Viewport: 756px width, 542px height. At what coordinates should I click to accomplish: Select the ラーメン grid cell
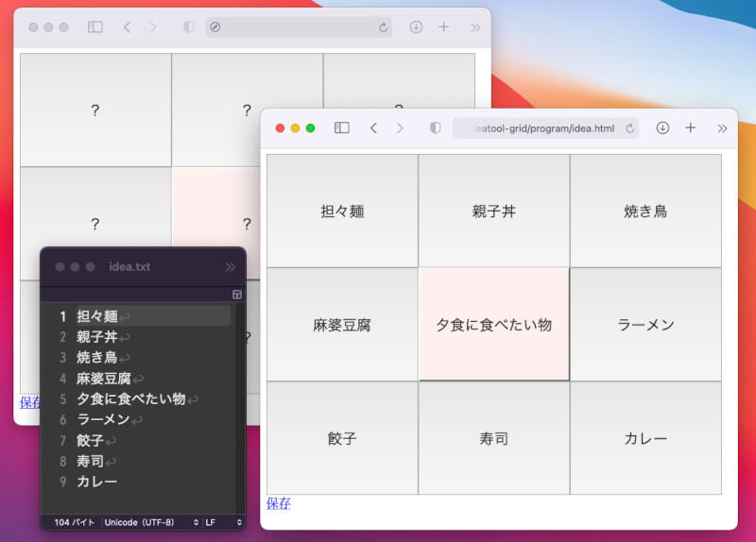tap(645, 325)
